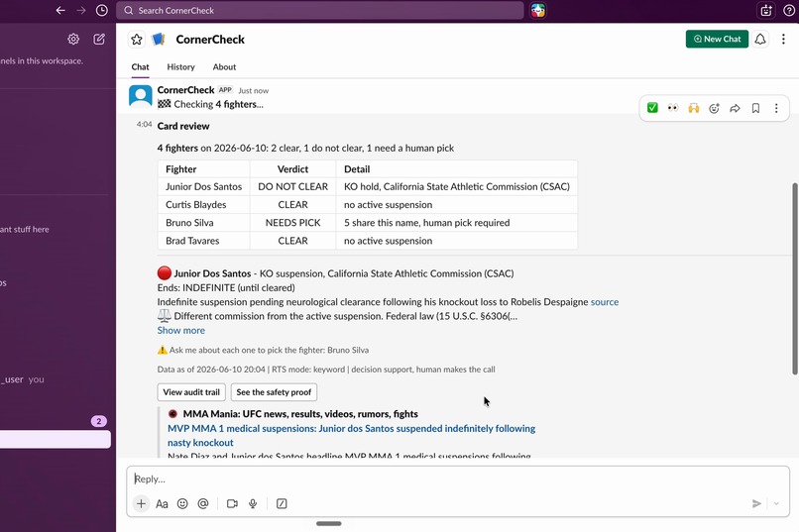Open the source link for Dos Santos
Viewport: 799px width, 532px height.
coord(605,302)
